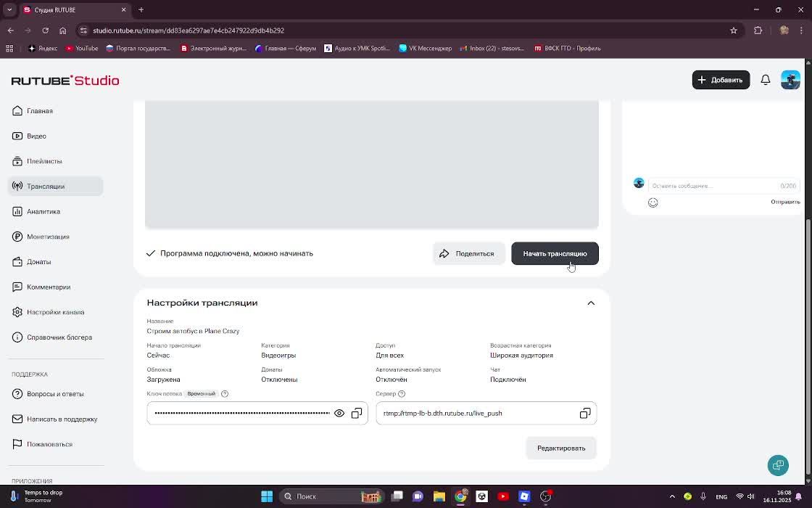The image size is (812, 508).
Task: Start the stream with Начать трансляцию
Action: [x=555, y=253]
